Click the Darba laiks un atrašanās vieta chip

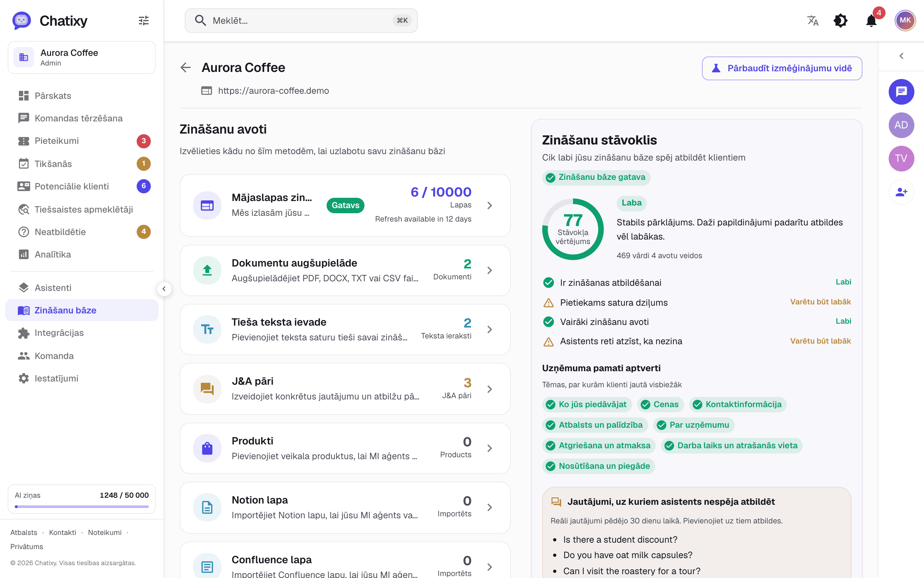pyautogui.click(x=732, y=445)
